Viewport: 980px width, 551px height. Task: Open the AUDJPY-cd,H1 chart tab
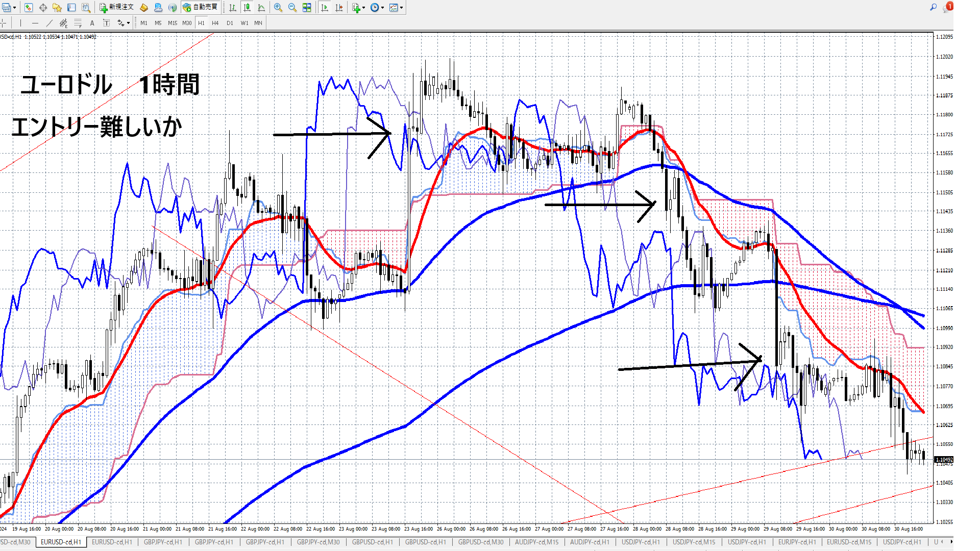click(590, 542)
